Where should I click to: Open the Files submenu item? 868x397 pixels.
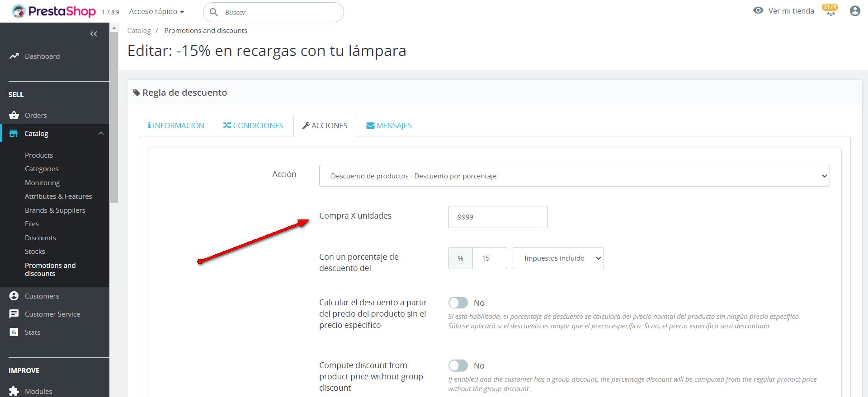(x=32, y=224)
